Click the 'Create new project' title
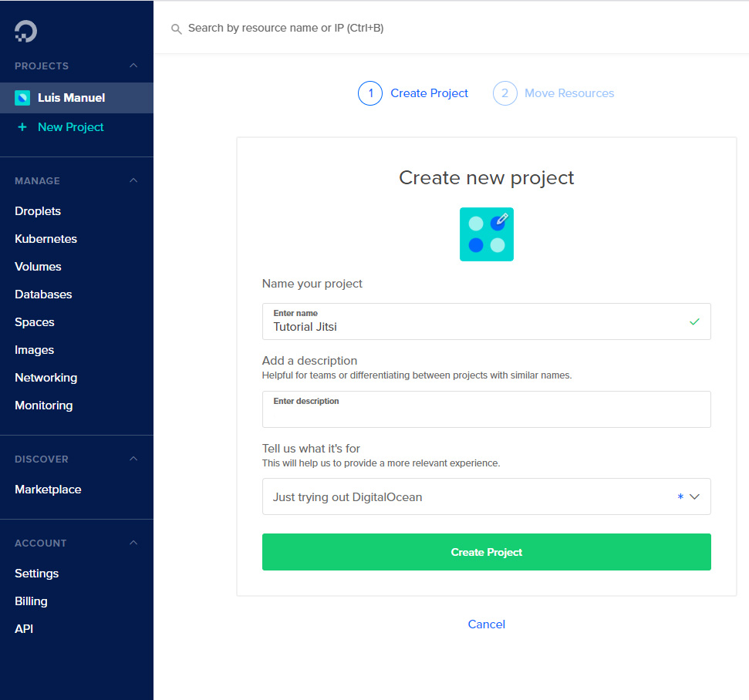Viewport: 749px width, 700px height. (x=486, y=178)
